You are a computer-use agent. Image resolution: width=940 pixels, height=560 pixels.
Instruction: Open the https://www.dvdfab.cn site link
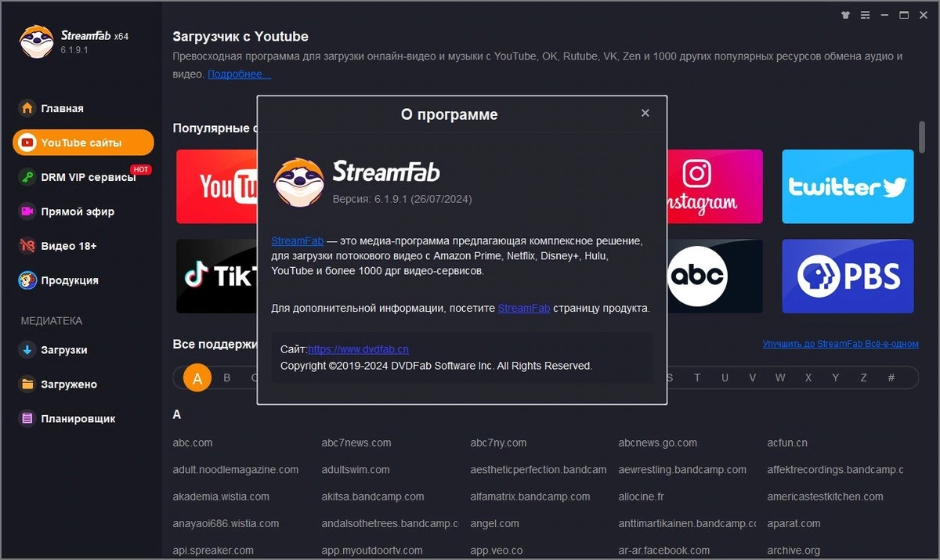(358, 350)
